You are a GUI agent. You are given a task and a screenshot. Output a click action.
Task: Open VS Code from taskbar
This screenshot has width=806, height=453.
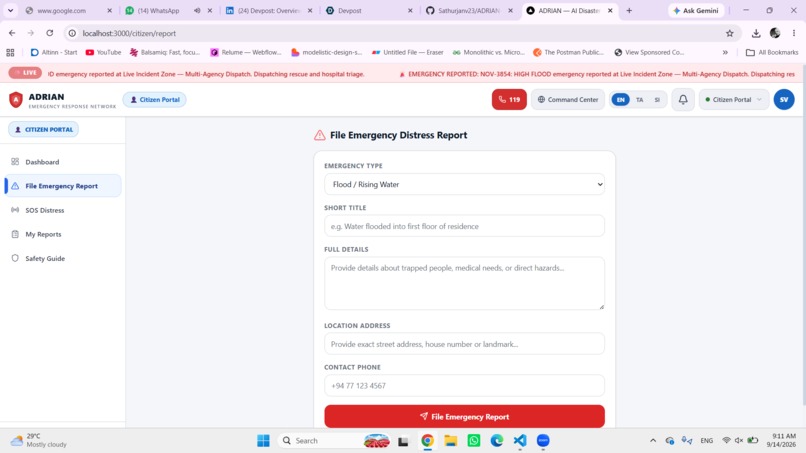pos(520,441)
